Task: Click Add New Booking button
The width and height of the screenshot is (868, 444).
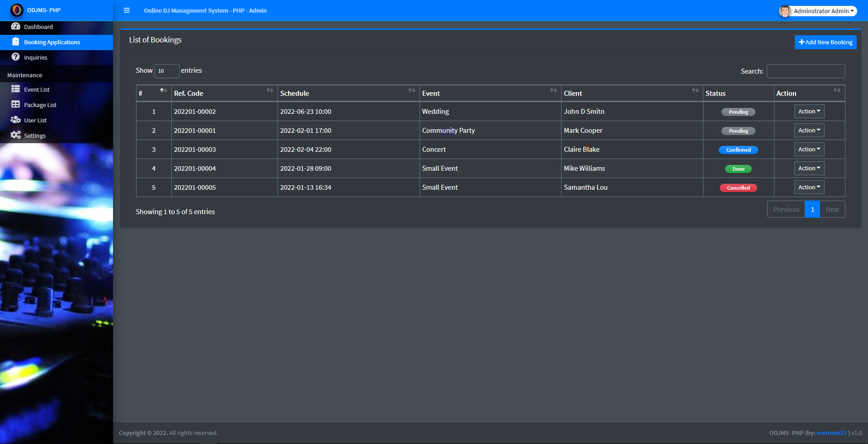Action: [x=826, y=42]
